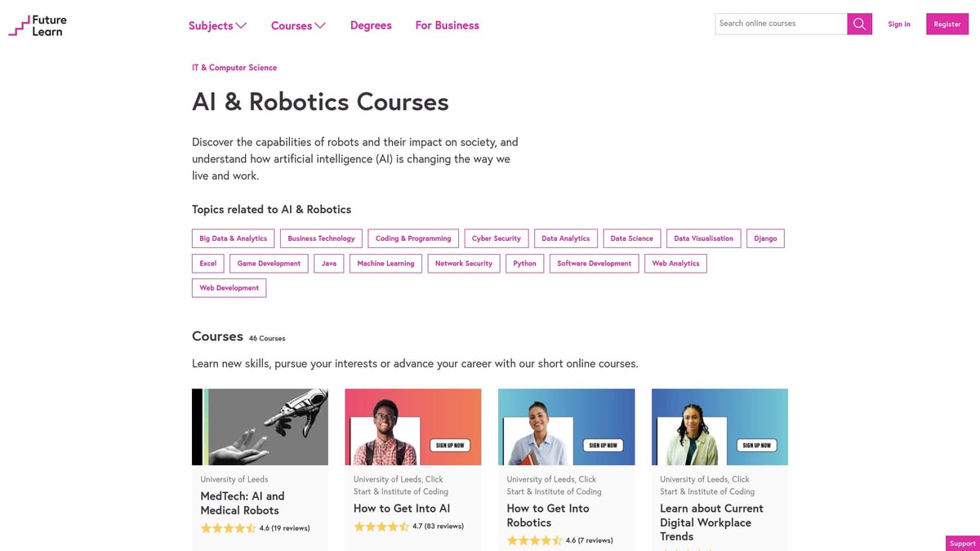Click Learn about Current Digital Workplace Trends title
980x551 pixels.
pyautogui.click(x=711, y=522)
